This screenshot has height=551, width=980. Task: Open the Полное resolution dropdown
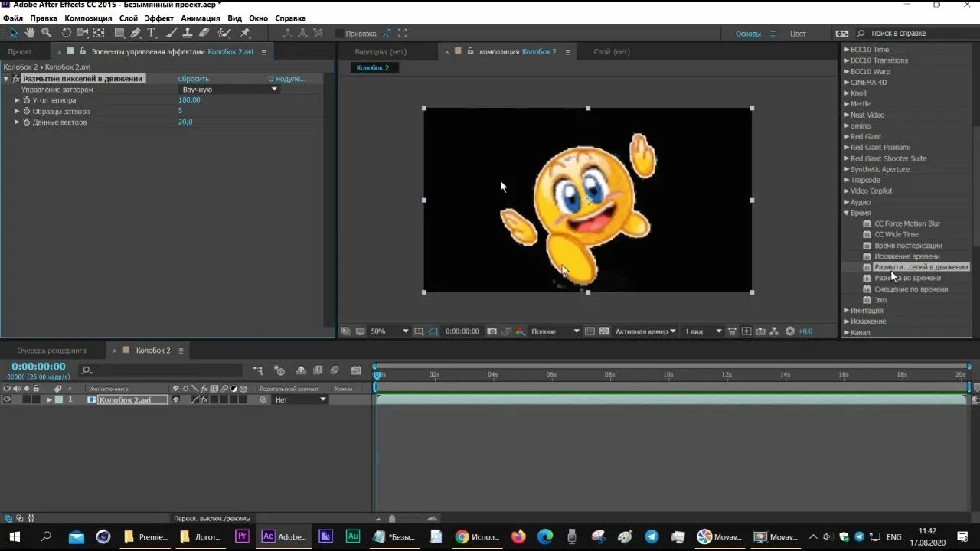(554, 331)
